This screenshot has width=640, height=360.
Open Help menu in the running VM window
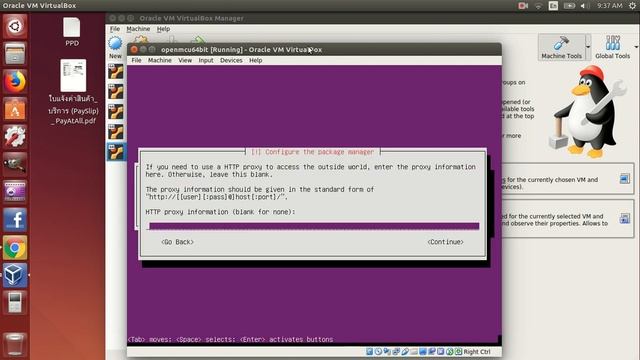(256, 60)
